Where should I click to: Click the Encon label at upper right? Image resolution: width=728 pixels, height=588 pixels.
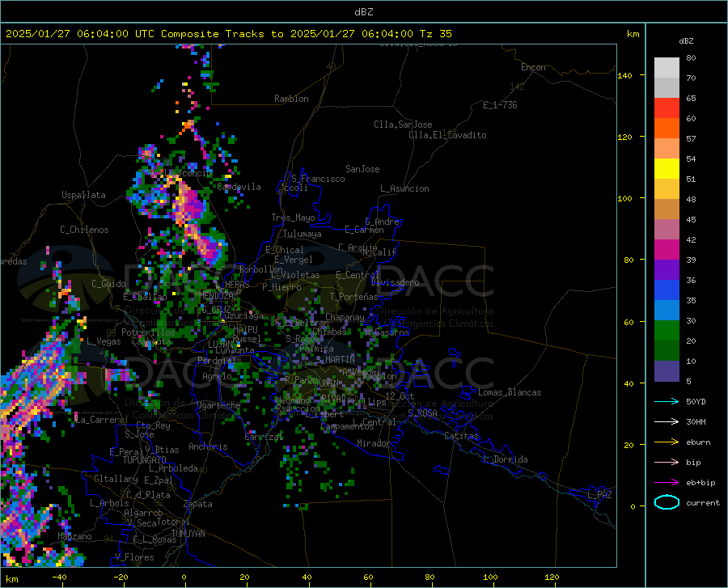533,67
